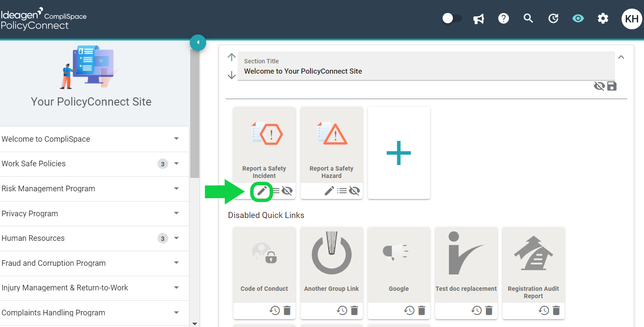Collapse the Welcome section with chevron

pyautogui.click(x=621, y=57)
